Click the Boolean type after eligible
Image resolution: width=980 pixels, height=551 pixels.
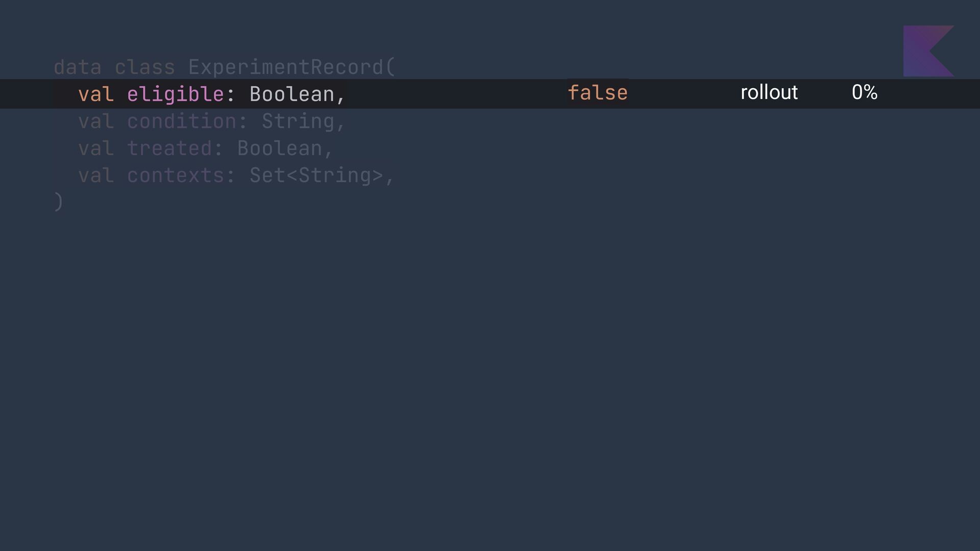(292, 94)
